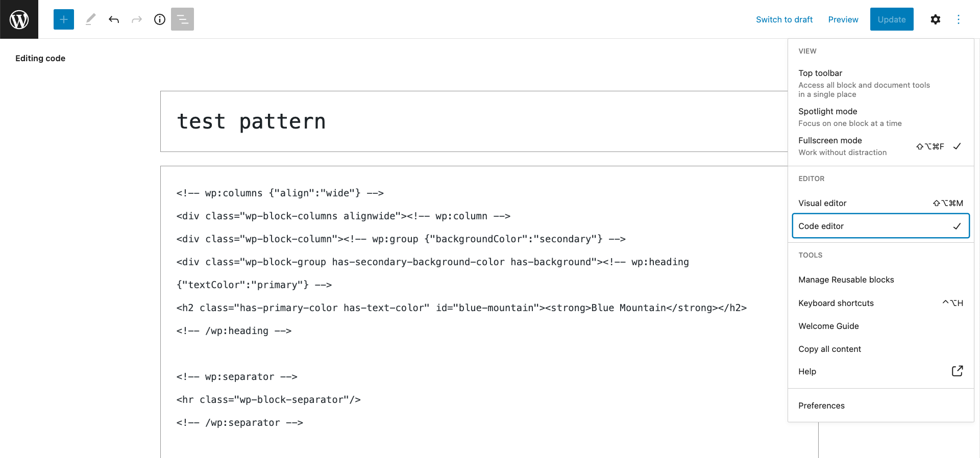Select the Tools pencil icon
The height and width of the screenshot is (458, 980).
[x=90, y=19]
